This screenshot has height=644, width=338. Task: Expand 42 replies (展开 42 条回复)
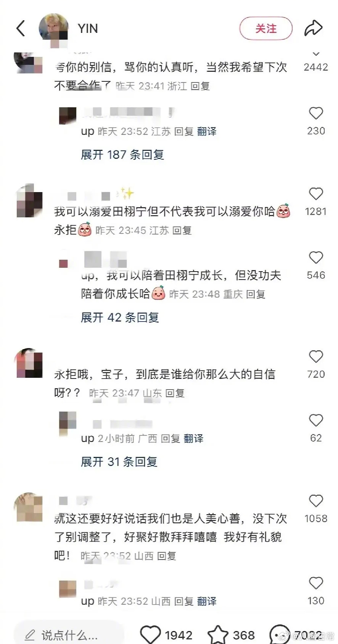tap(120, 317)
